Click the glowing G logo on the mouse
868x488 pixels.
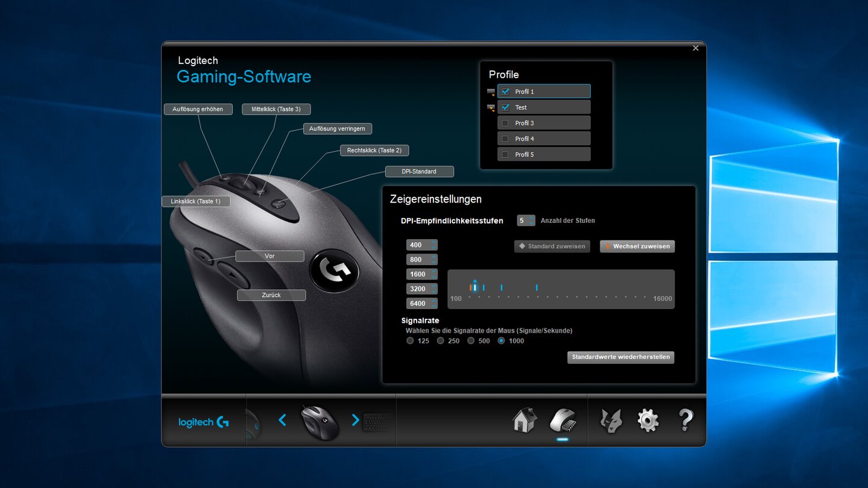tap(335, 271)
